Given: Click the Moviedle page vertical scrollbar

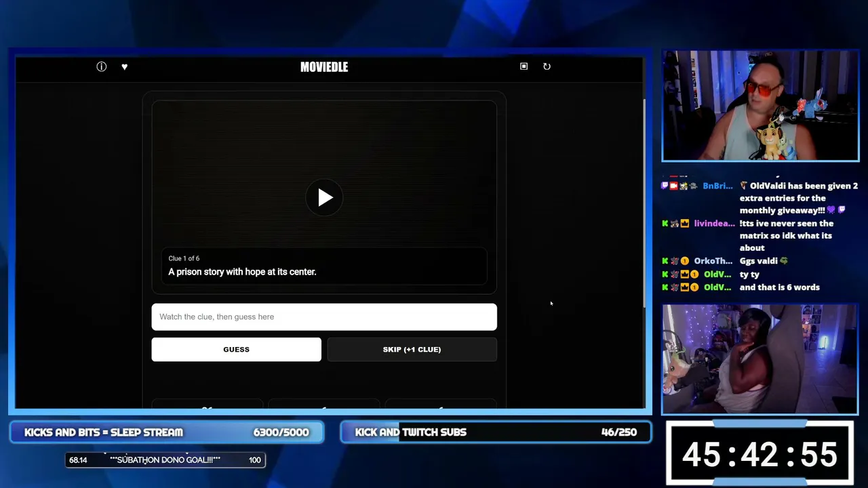Looking at the screenshot, I should point(644,203).
